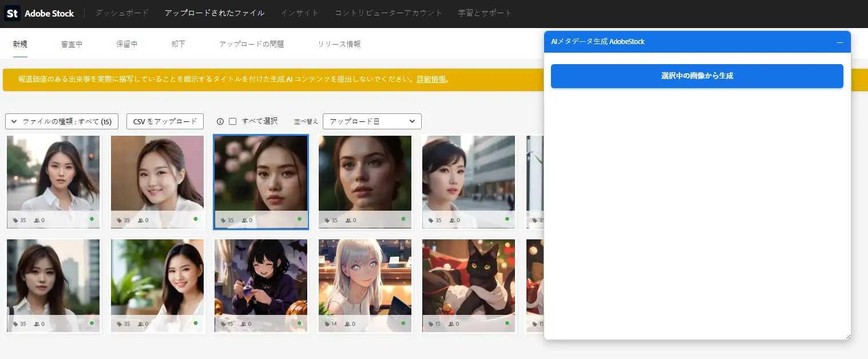Viewport: 868px width, 359px height.
Task: Click people release icon on black cat thumbnail
Action: (x=452, y=324)
